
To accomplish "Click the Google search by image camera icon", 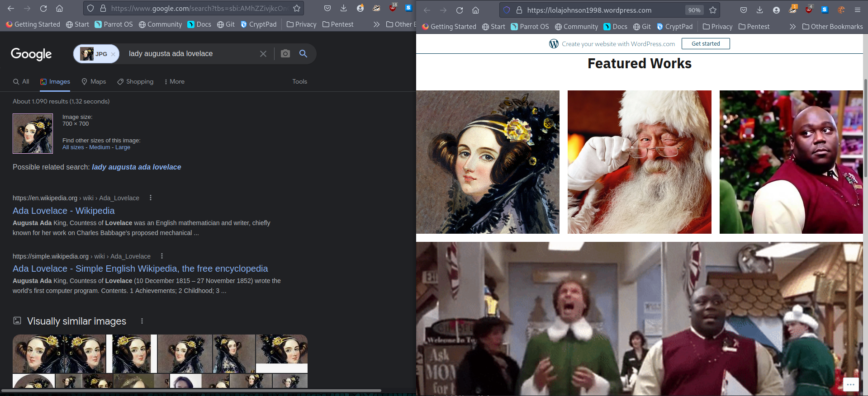I will (x=285, y=54).
